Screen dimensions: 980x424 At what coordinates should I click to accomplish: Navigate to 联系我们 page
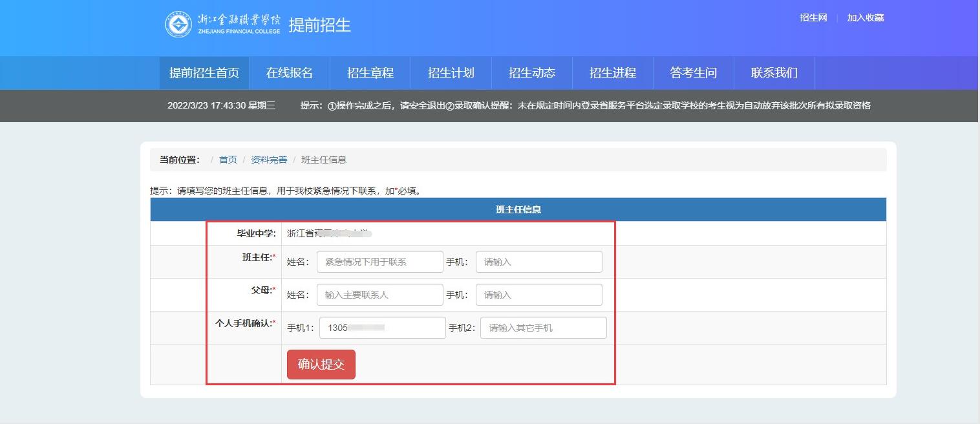click(x=774, y=73)
